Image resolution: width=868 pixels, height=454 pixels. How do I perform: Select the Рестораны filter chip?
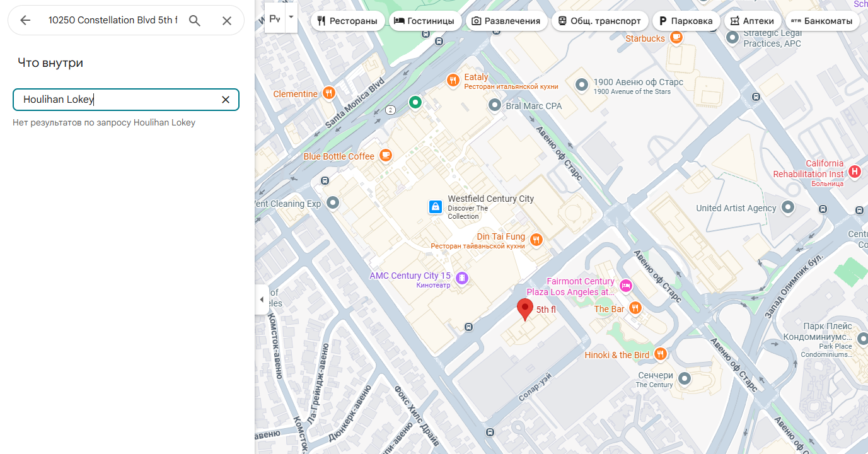(x=348, y=21)
